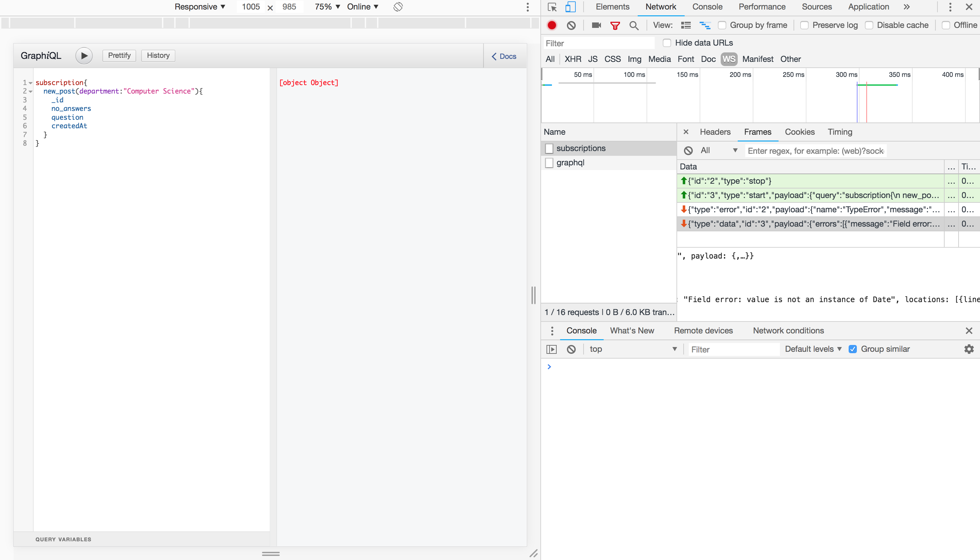Toggle the network filter funnel icon
Viewport: 980px width, 560px height.
pyautogui.click(x=615, y=26)
